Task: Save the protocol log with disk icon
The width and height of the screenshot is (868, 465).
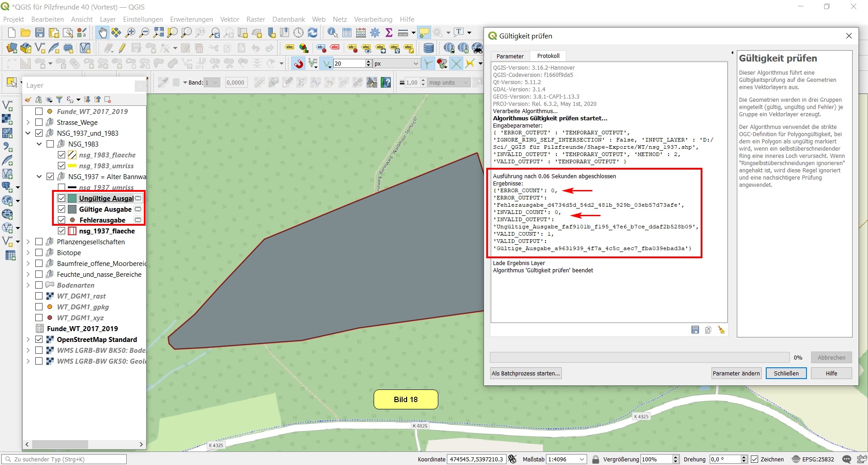Action: 695,330
